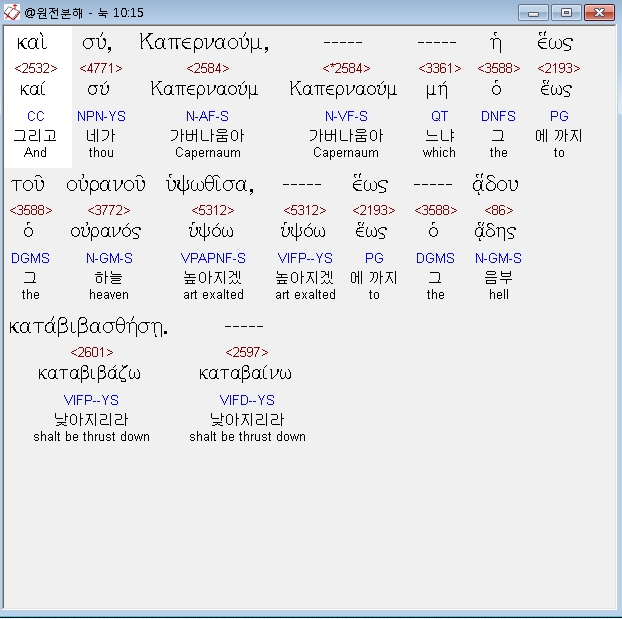Click the parsing code QT
The height and width of the screenshot is (619, 622).
pyautogui.click(x=440, y=116)
